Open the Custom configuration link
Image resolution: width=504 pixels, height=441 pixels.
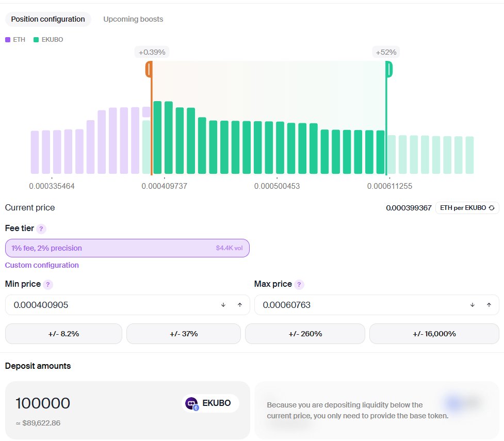42,265
